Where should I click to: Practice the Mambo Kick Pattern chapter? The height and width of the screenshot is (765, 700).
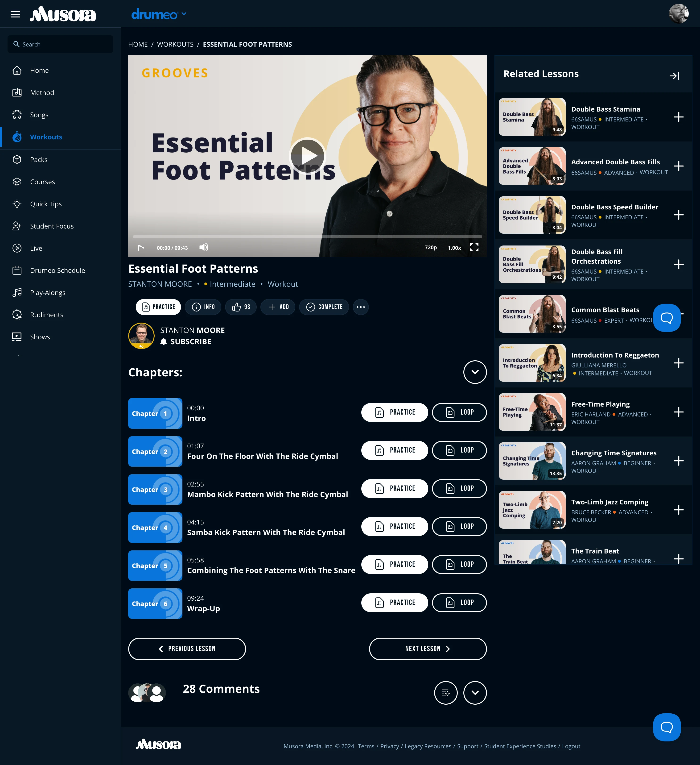click(394, 488)
